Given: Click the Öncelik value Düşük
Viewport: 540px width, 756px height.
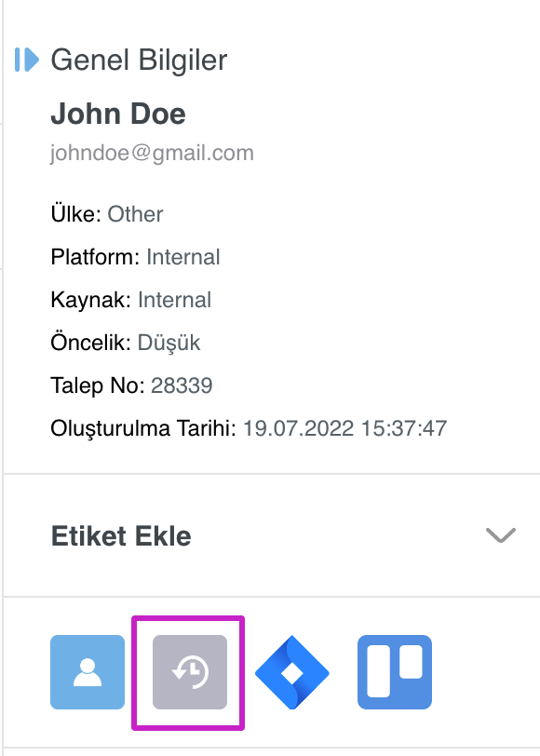Looking at the screenshot, I should point(169,343).
